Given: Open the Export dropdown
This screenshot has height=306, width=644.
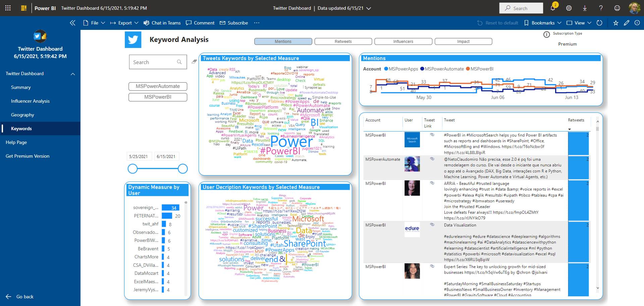Looking at the screenshot, I should click(x=124, y=23).
